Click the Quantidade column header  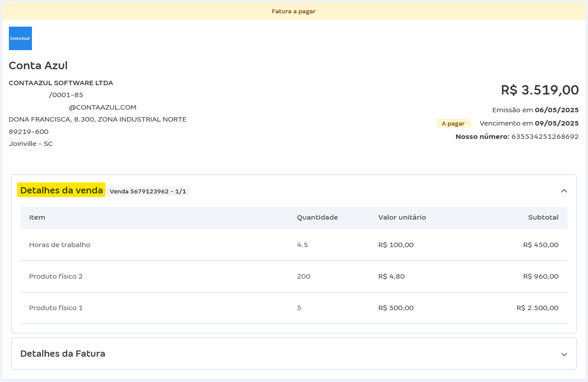(x=317, y=217)
